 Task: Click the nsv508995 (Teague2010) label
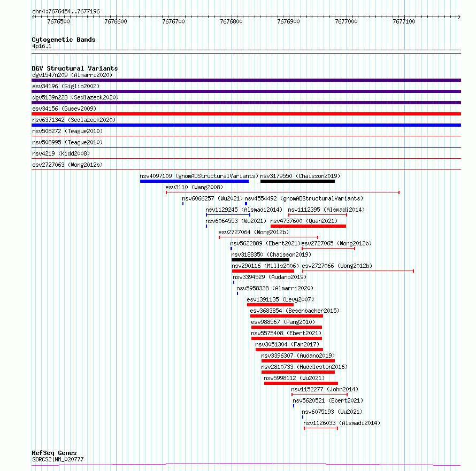click(x=67, y=142)
